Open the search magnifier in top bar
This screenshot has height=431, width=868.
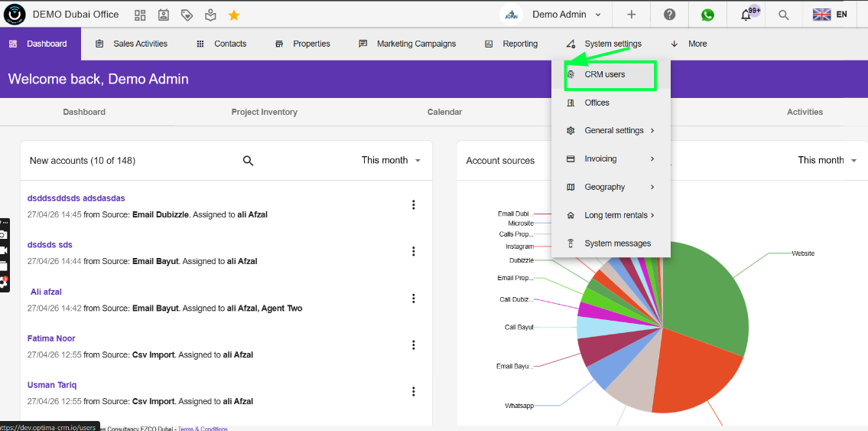[783, 15]
